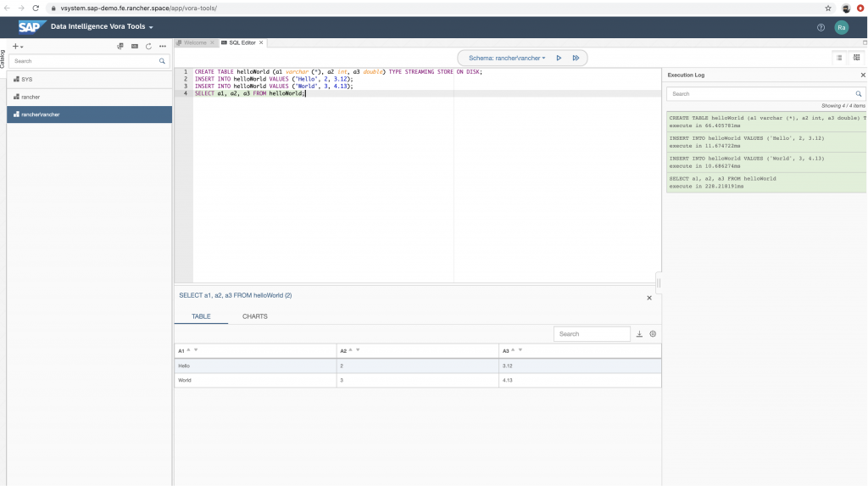Screen dimensions: 868x486
Task: Click the list view icon above Execution Log
Action: coord(839,58)
